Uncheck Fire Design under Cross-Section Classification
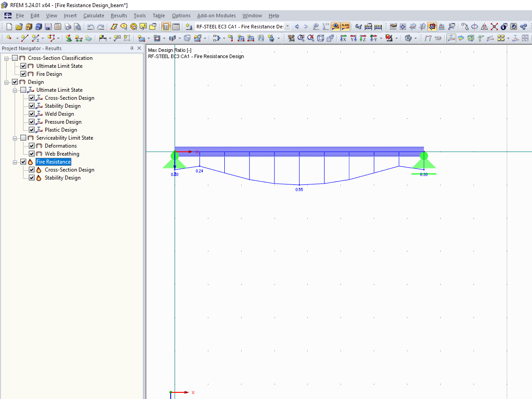The width and height of the screenshot is (532, 399). (23, 74)
